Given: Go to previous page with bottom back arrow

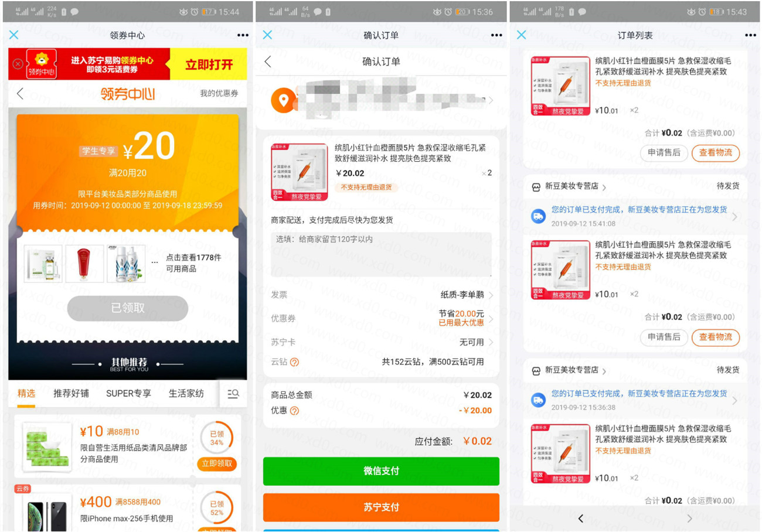Looking at the screenshot, I should point(580,519).
